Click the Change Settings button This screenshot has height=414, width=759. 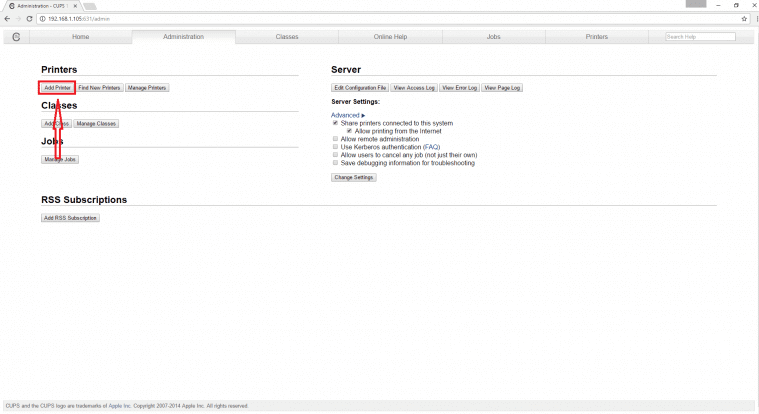click(x=354, y=177)
